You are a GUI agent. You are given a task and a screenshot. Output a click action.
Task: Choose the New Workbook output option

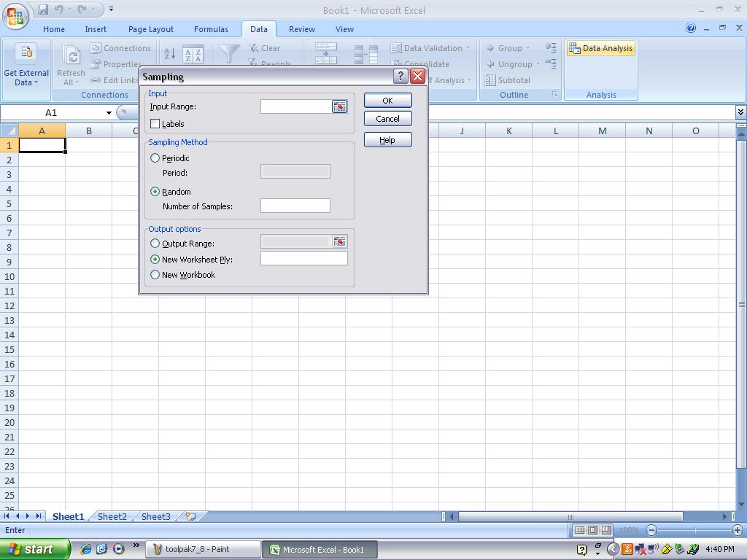155,275
